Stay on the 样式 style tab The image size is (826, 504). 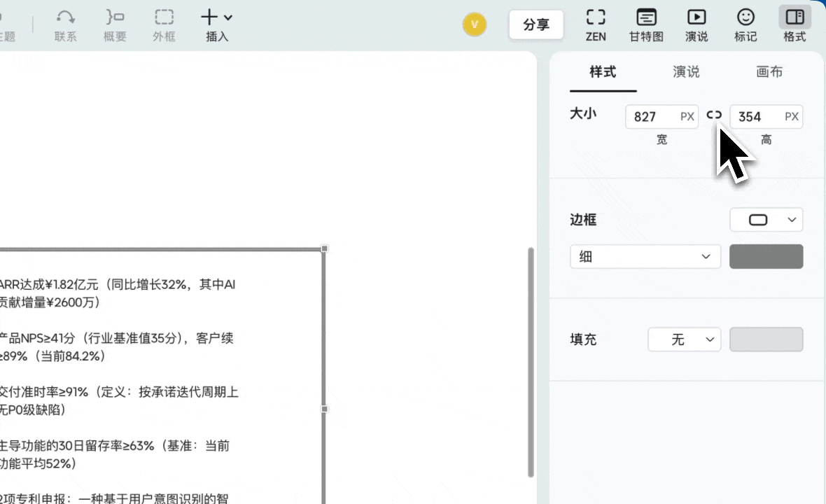(x=602, y=71)
